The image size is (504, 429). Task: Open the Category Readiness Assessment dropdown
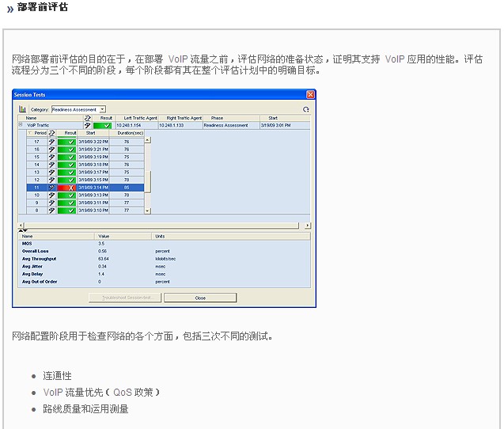point(102,109)
